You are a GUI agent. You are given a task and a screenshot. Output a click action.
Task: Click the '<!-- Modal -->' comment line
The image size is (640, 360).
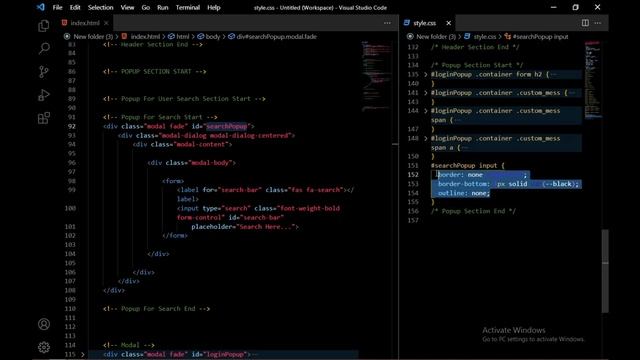(129, 345)
